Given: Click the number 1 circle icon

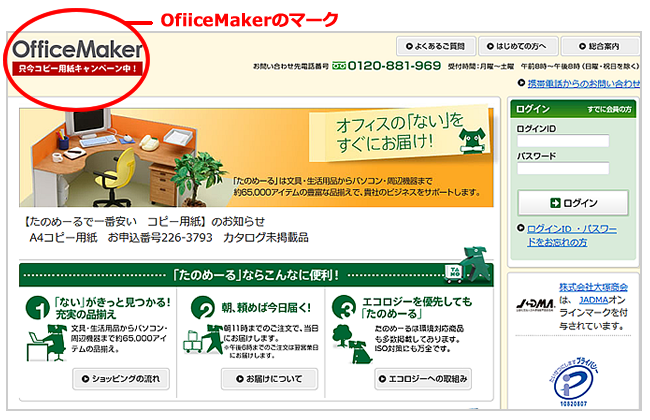Looking at the screenshot, I should pyautogui.click(x=37, y=308).
